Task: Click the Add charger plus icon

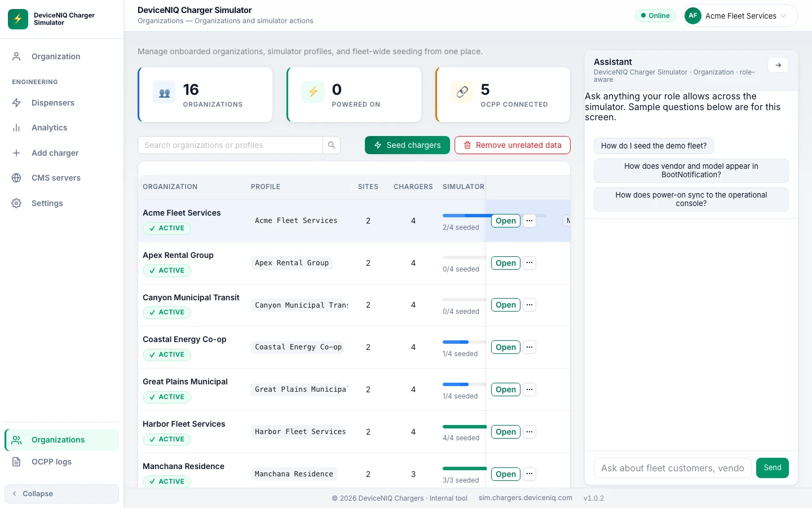Action: click(16, 153)
